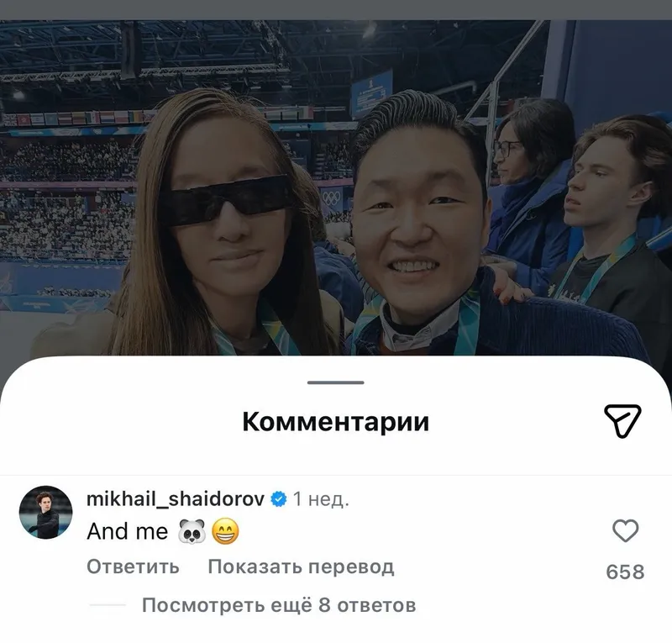
Task: Click the blue verified badge
Action: point(279,499)
